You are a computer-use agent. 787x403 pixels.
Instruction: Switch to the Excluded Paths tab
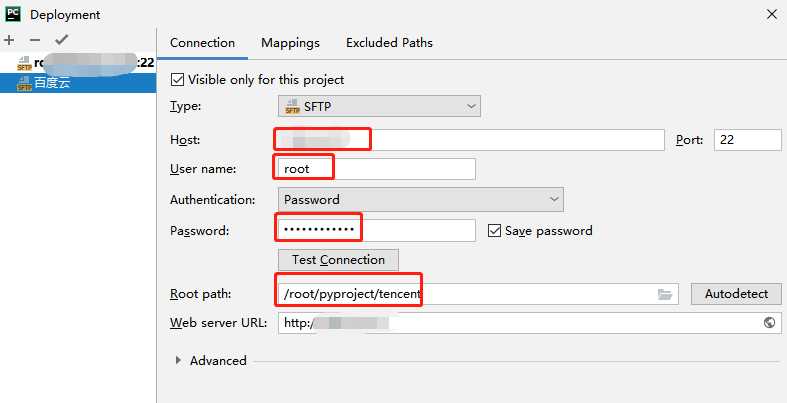tap(389, 43)
